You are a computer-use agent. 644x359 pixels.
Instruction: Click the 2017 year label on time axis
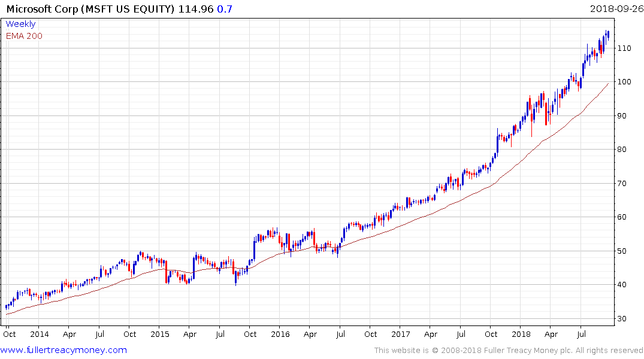click(x=401, y=334)
